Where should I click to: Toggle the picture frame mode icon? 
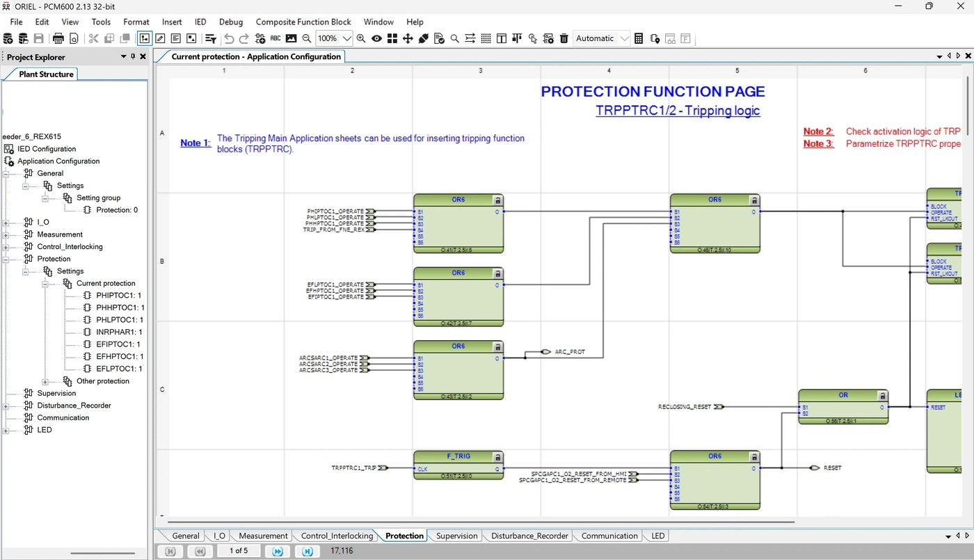(x=191, y=38)
